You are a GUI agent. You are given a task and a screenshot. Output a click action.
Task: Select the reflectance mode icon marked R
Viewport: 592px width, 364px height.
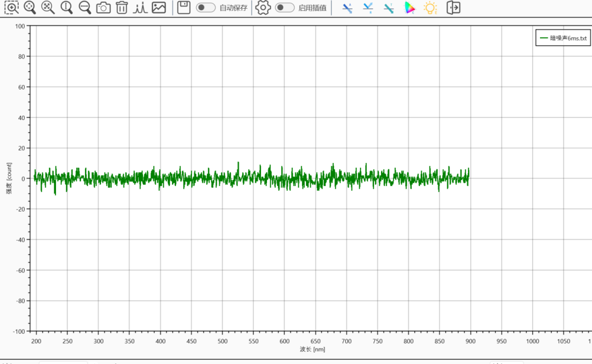click(x=368, y=8)
